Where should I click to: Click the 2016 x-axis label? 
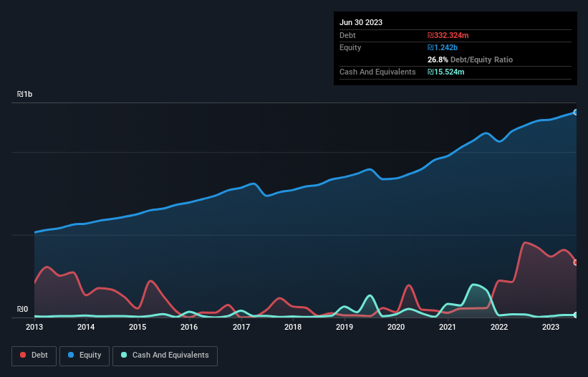(x=189, y=327)
